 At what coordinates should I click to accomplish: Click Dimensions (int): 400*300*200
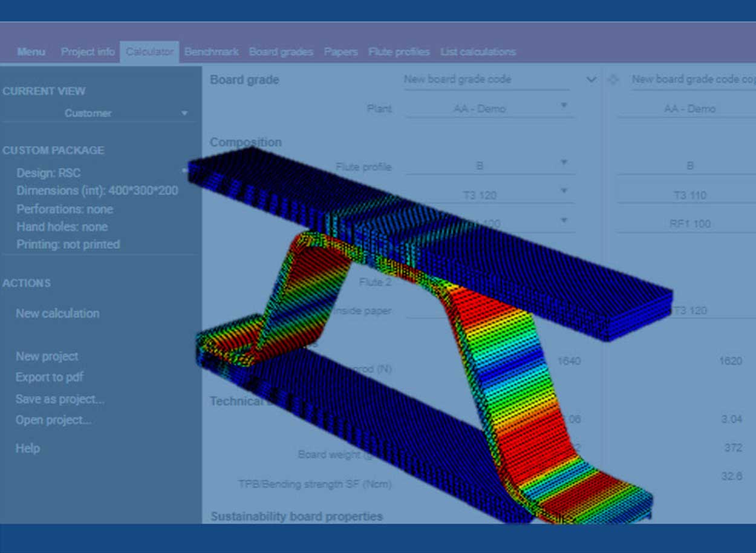point(97,191)
